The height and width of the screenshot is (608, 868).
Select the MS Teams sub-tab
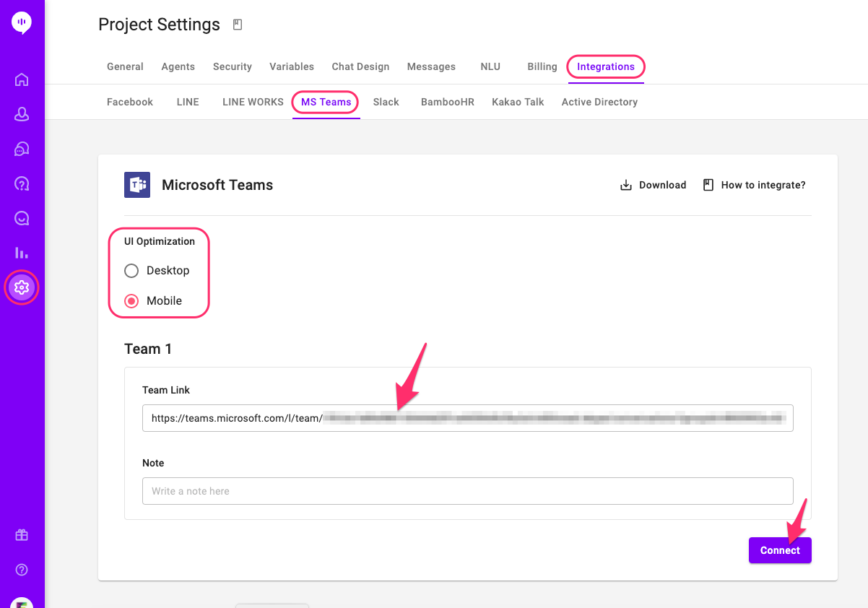[326, 102]
